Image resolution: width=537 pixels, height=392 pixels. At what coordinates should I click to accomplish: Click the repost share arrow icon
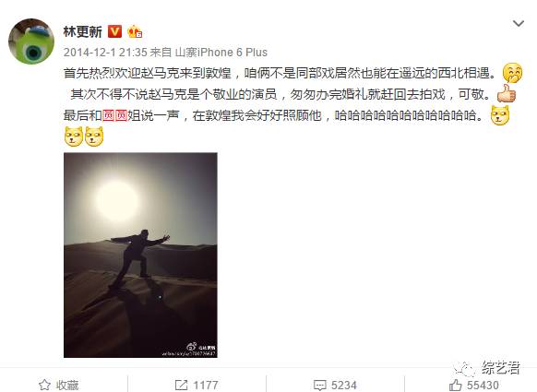pos(181,386)
